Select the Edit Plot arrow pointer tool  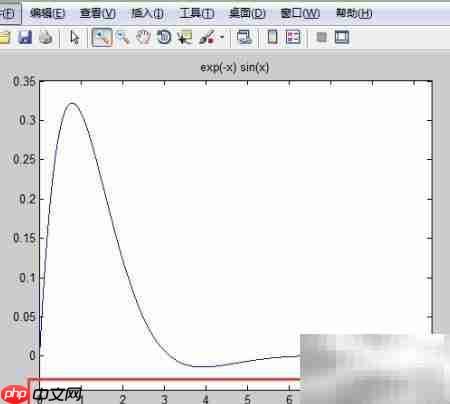75,37
